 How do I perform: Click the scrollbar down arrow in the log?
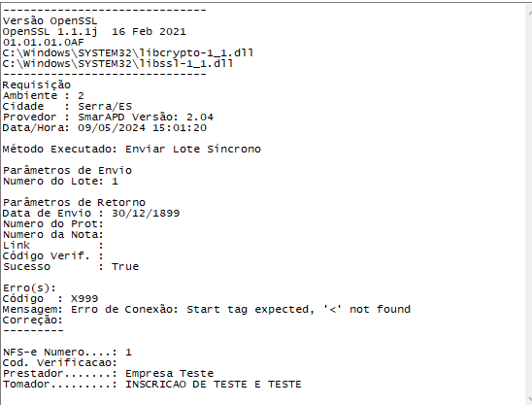click(x=530, y=399)
